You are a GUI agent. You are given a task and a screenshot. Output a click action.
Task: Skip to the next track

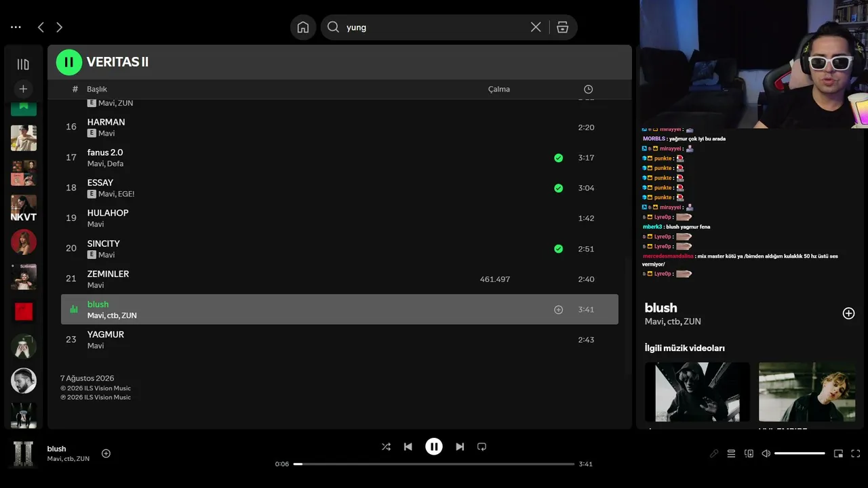(x=460, y=447)
